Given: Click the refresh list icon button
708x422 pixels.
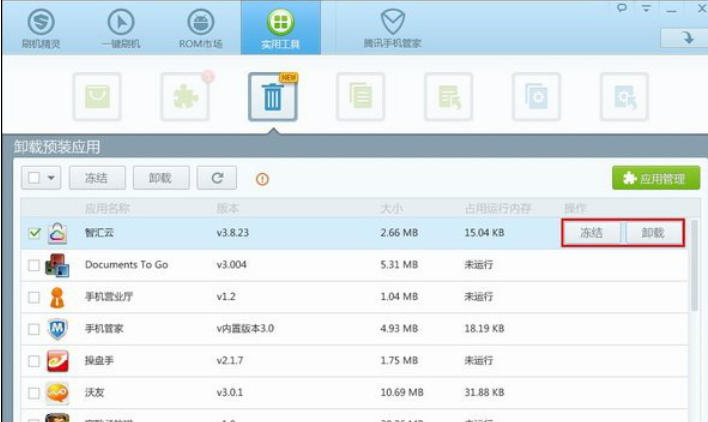Looking at the screenshot, I should [216, 178].
